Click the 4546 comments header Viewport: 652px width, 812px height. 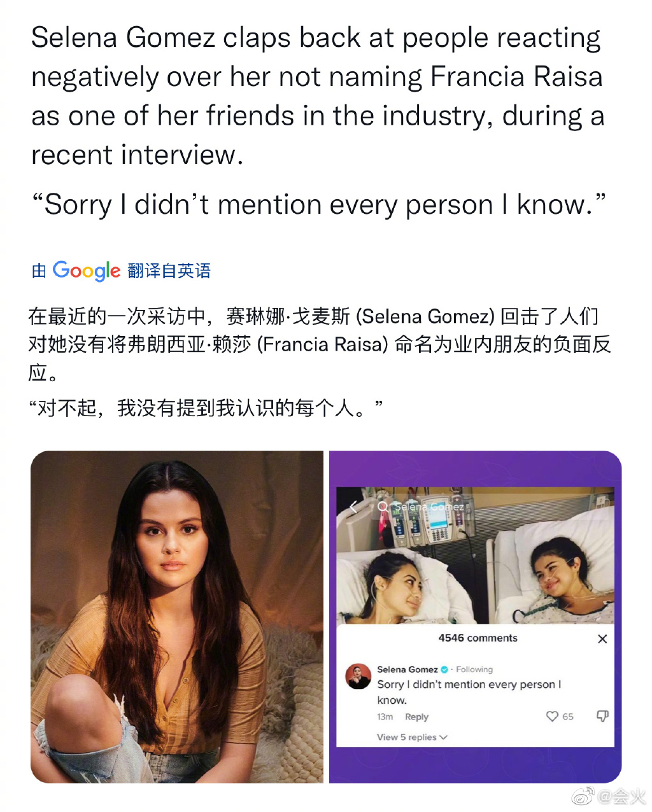478,638
